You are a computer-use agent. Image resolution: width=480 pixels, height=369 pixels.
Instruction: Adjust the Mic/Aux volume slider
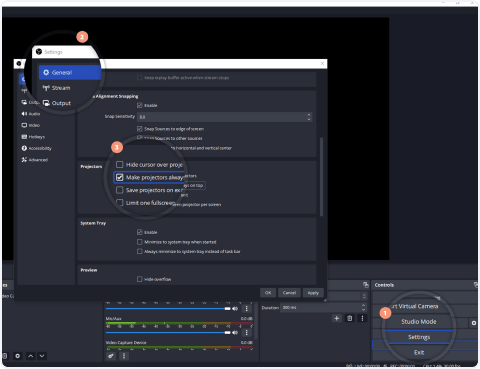coord(168,332)
